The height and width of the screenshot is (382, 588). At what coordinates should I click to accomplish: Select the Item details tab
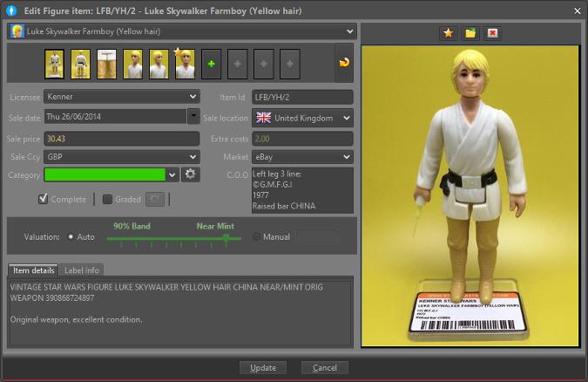(33, 270)
